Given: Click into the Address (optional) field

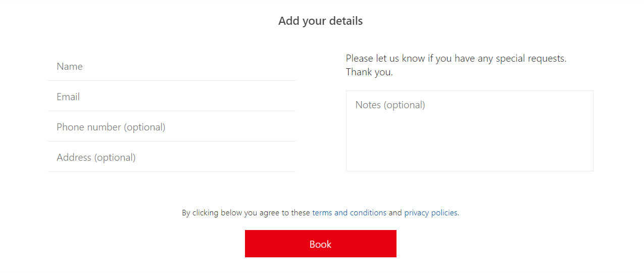Looking at the screenshot, I should click(x=172, y=157).
